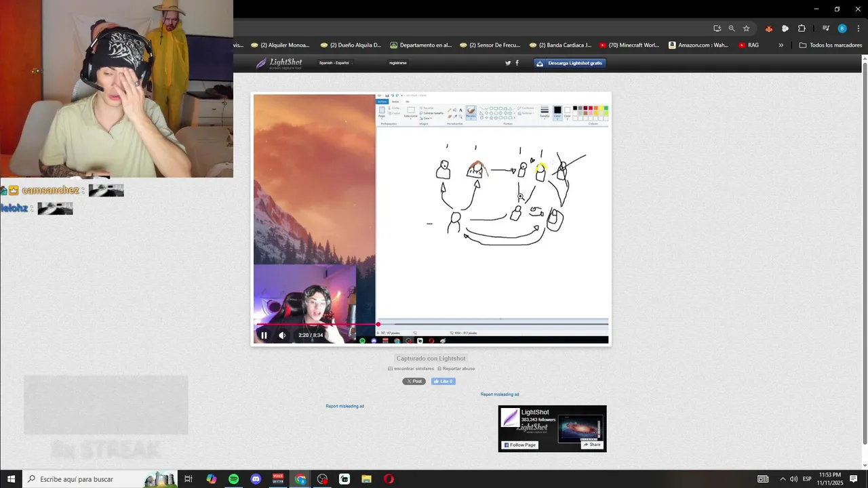Click the orange extension icon in toolbar
This screenshot has height=488, width=868.
pyautogui.click(x=768, y=28)
